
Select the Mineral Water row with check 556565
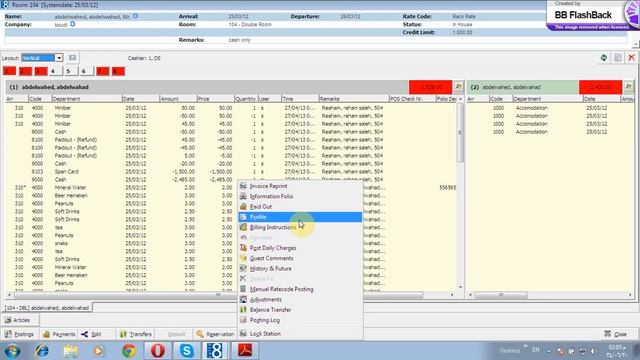[x=231, y=188]
